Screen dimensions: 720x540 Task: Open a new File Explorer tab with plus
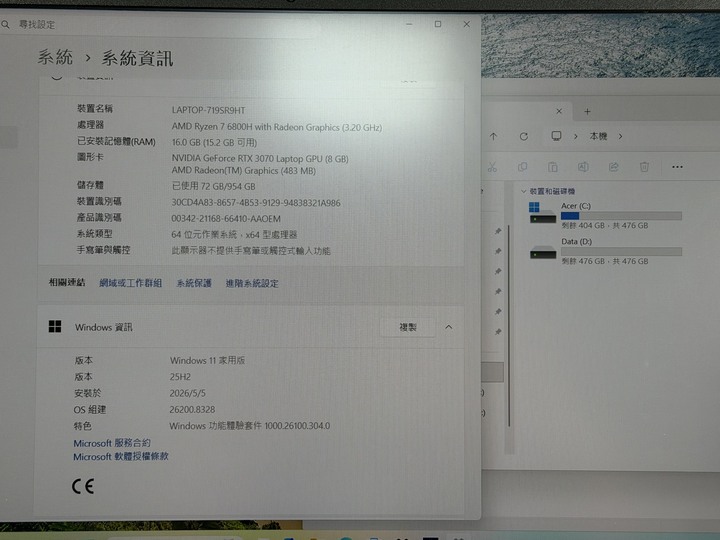click(x=587, y=112)
